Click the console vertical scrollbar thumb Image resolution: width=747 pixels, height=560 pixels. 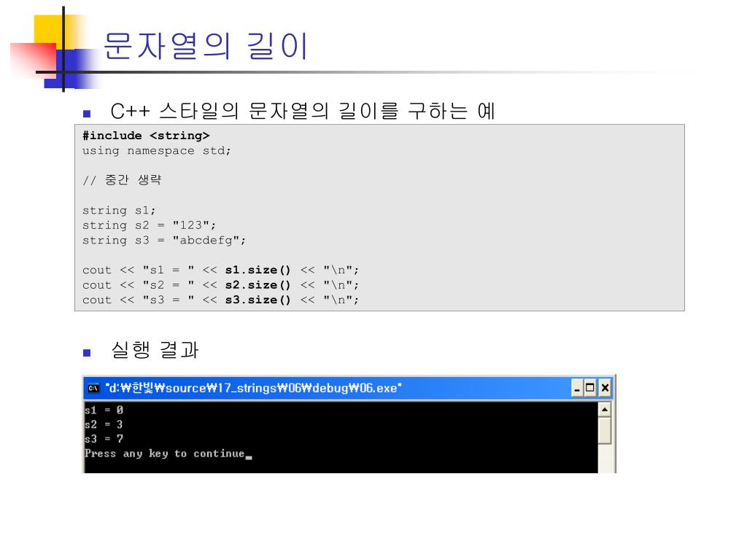click(x=605, y=431)
